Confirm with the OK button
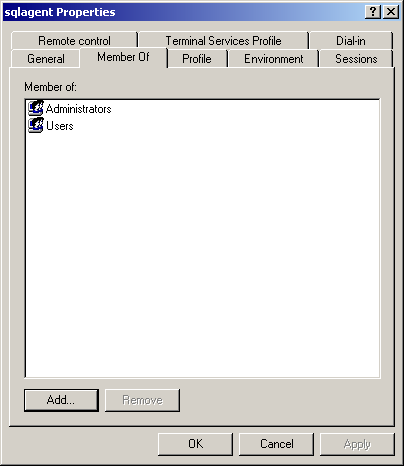404x466 pixels. tap(195, 444)
